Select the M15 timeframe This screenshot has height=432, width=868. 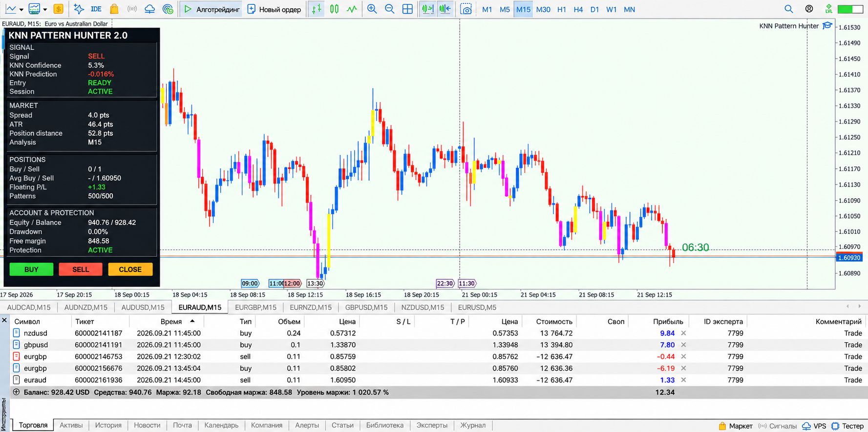click(x=523, y=9)
